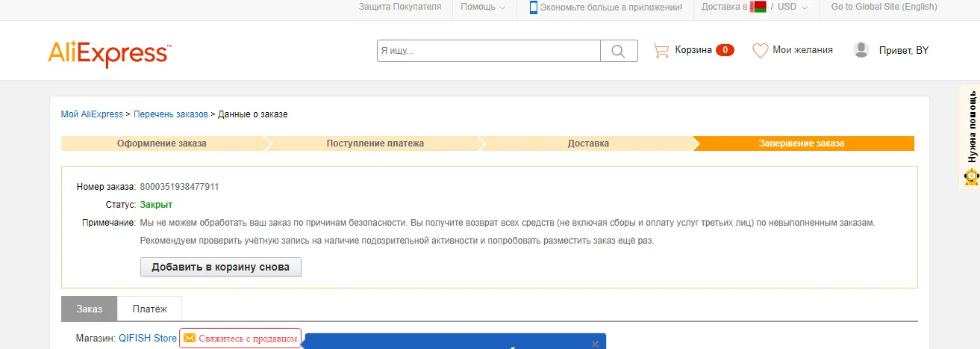Click the Закрыт status text

click(156, 204)
